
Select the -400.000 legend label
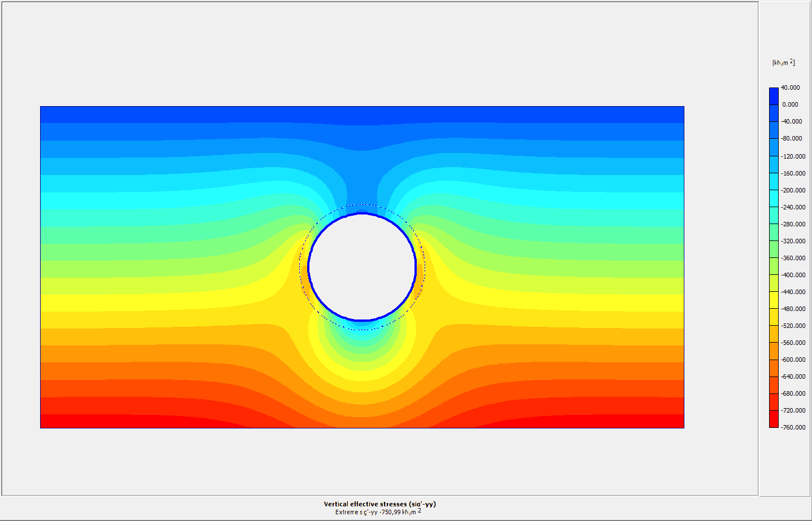point(793,275)
